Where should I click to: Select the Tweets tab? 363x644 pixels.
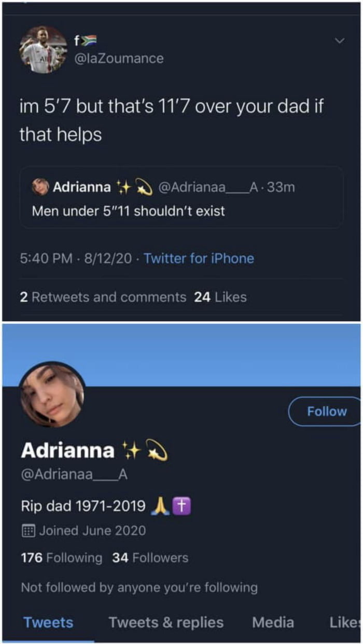(48, 623)
